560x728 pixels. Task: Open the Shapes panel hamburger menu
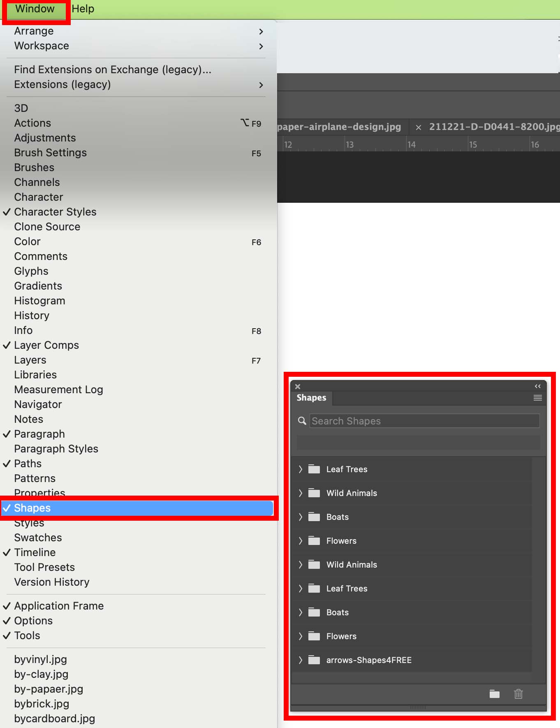click(x=537, y=398)
